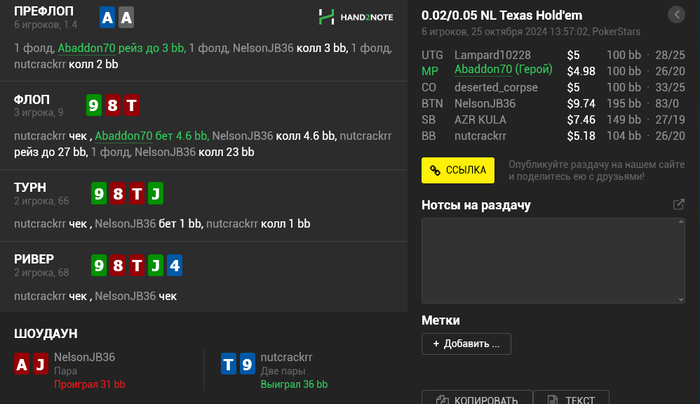Select the red ten card on flop
Image resolution: width=700 pixels, height=404 pixels.
[132, 105]
